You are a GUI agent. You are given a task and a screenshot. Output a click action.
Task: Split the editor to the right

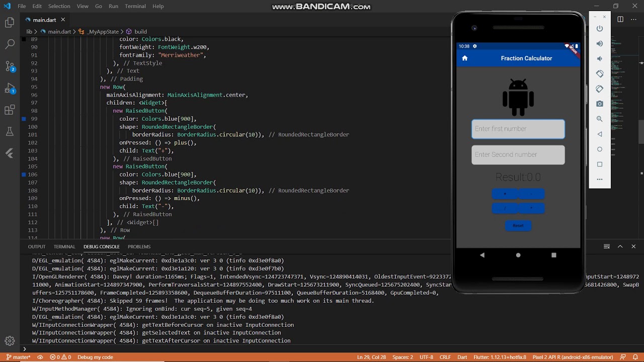click(x=620, y=20)
